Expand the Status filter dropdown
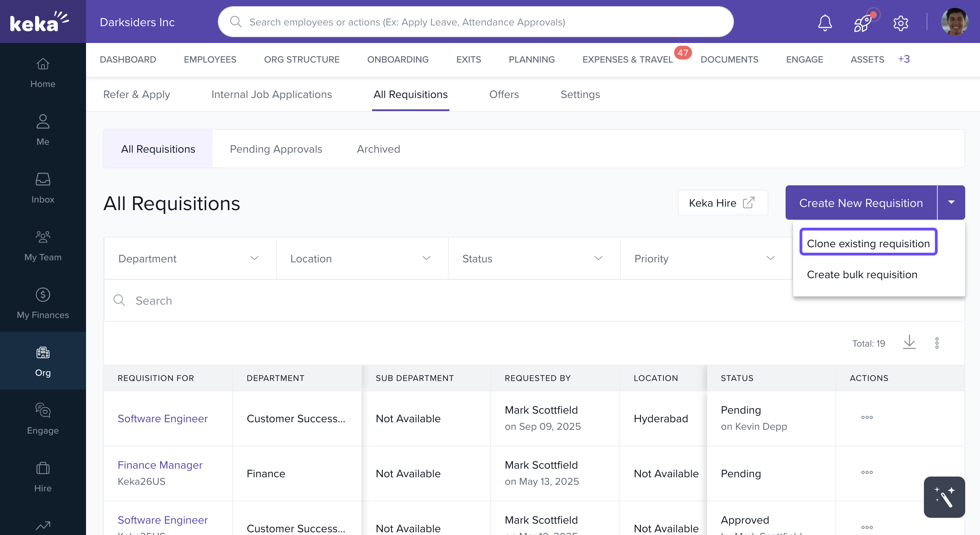Image resolution: width=980 pixels, height=535 pixels. (x=533, y=259)
